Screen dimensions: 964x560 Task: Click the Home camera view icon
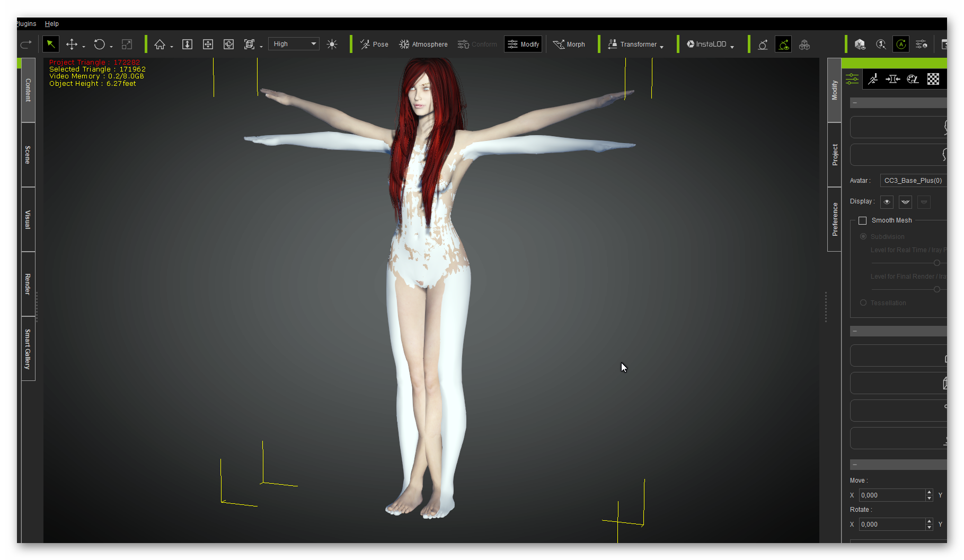point(160,45)
